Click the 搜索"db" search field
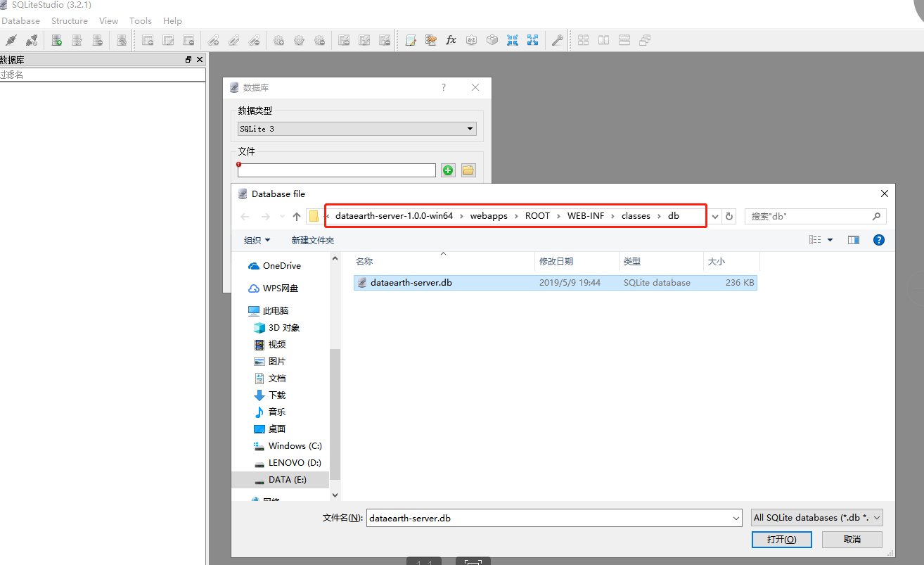Screen dimensions: 924x565 coord(815,217)
